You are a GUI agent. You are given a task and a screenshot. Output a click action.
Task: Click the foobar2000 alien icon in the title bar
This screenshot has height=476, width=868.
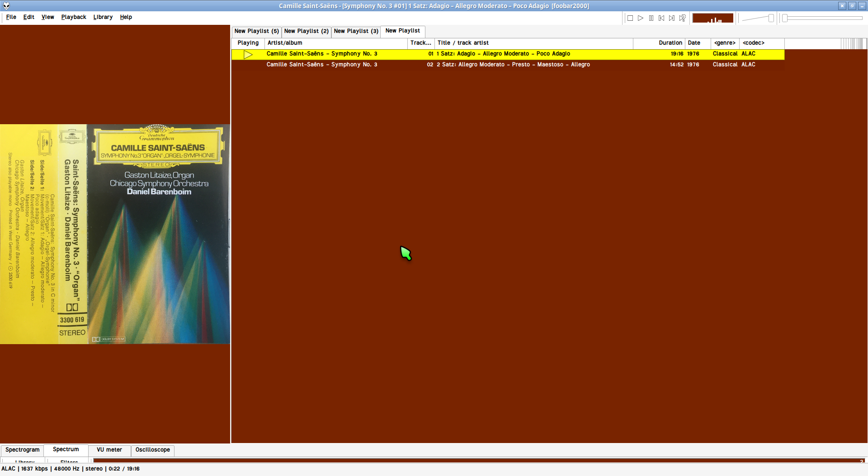click(6, 6)
